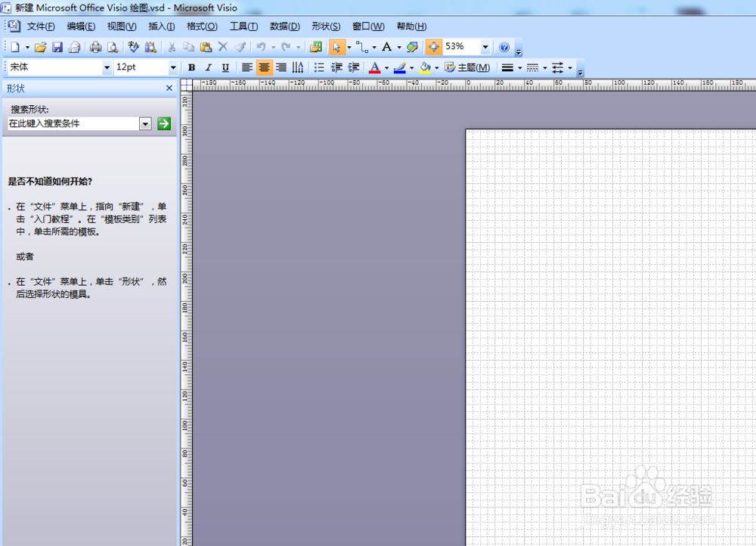This screenshot has width=756, height=546.
Task: Click the Undo arrow icon
Action: [x=261, y=47]
